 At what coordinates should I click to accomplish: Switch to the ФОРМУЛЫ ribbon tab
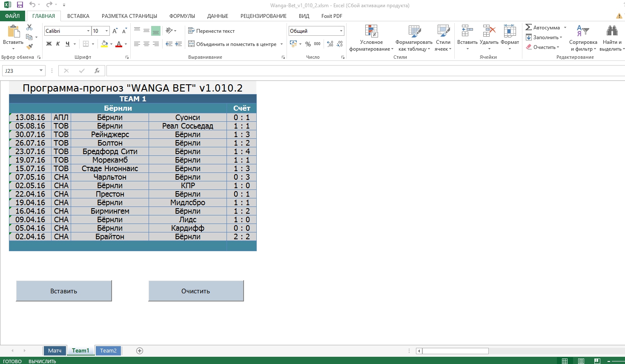click(x=182, y=16)
